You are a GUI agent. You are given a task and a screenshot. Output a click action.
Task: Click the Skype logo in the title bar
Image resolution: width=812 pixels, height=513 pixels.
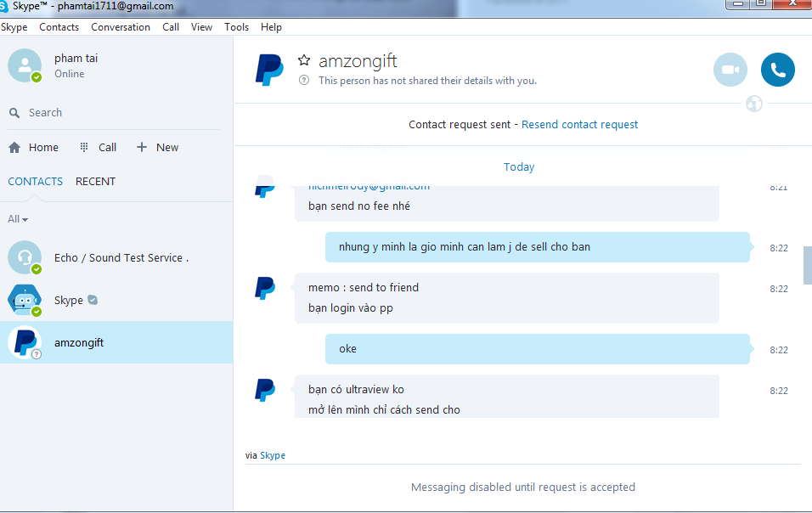click(x=4, y=6)
